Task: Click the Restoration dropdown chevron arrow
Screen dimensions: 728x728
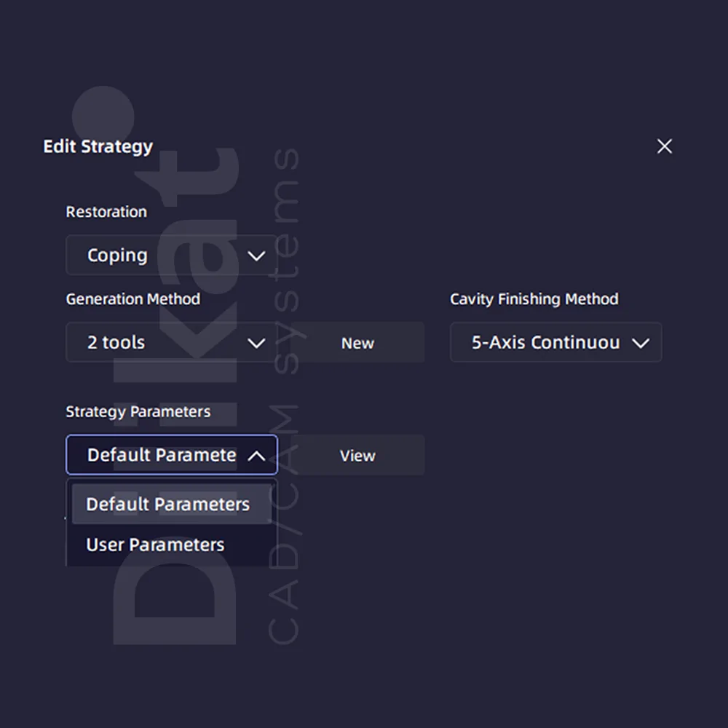Action: pos(256,256)
